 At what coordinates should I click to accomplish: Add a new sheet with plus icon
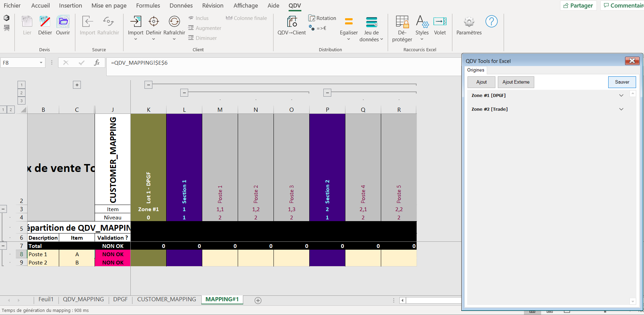coord(258,301)
